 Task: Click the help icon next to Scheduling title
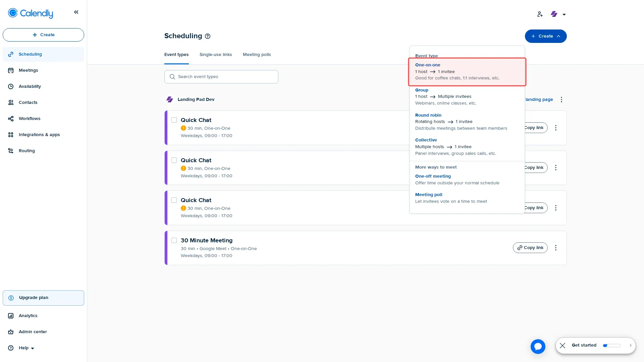click(x=208, y=36)
